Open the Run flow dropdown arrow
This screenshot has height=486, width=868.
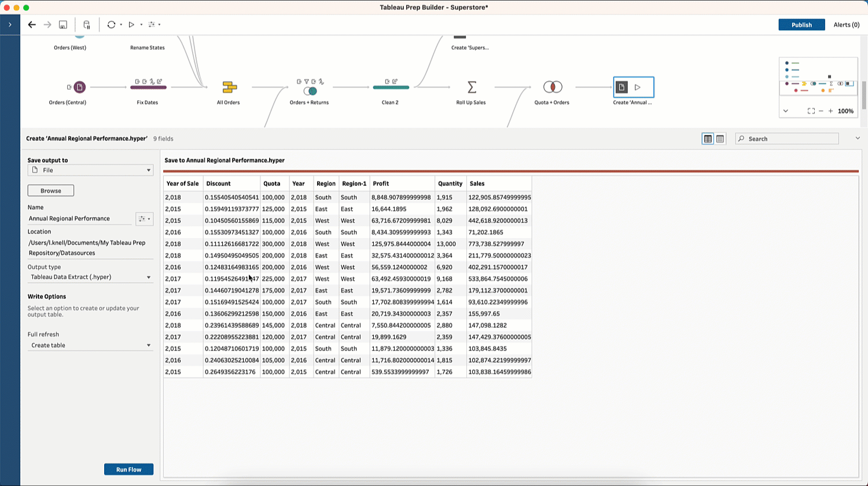coord(141,25)
